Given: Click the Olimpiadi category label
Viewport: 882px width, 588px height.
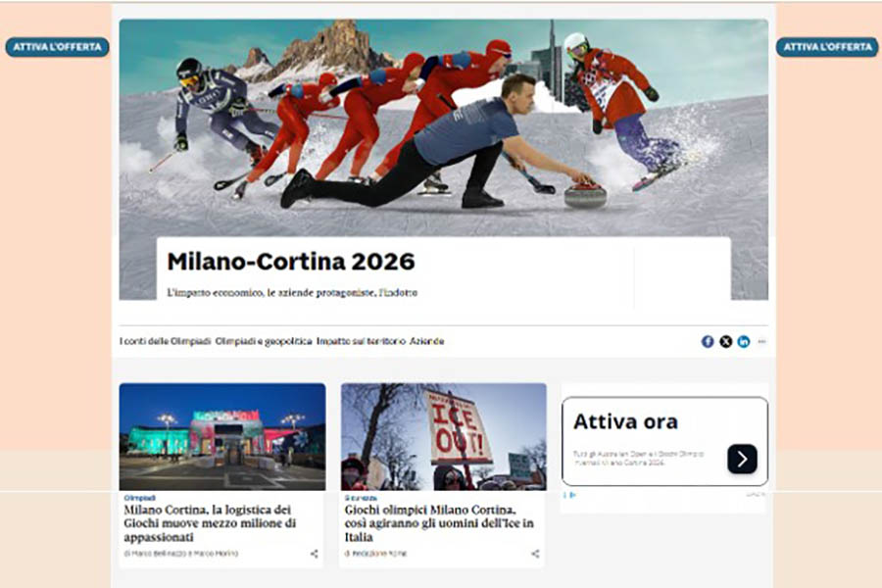Looking at the screenshot, I should click(x=139, y=498).
